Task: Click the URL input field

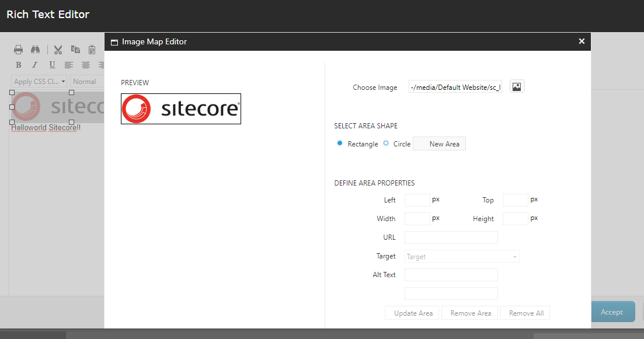Action: coord(451,237)
